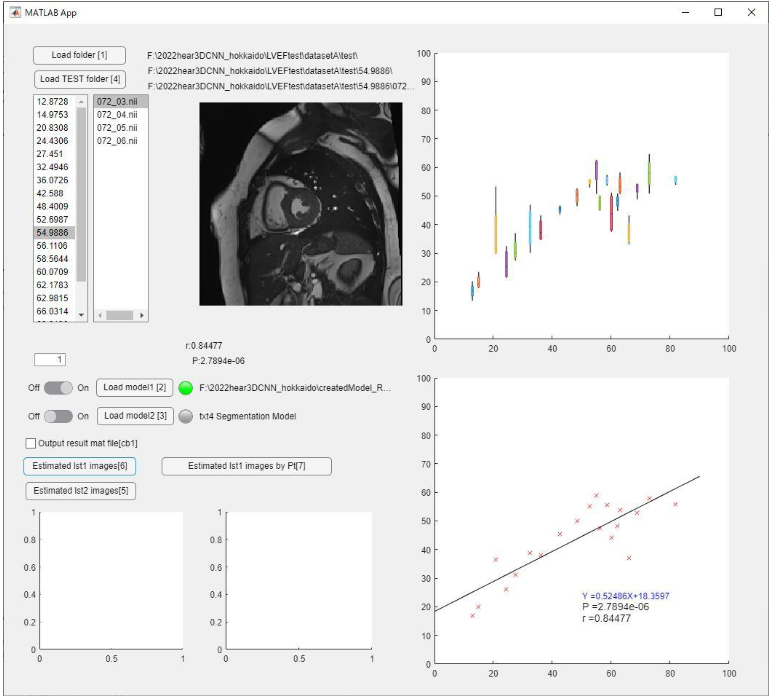Select the 56.1106 folder entry

[53, 246]
